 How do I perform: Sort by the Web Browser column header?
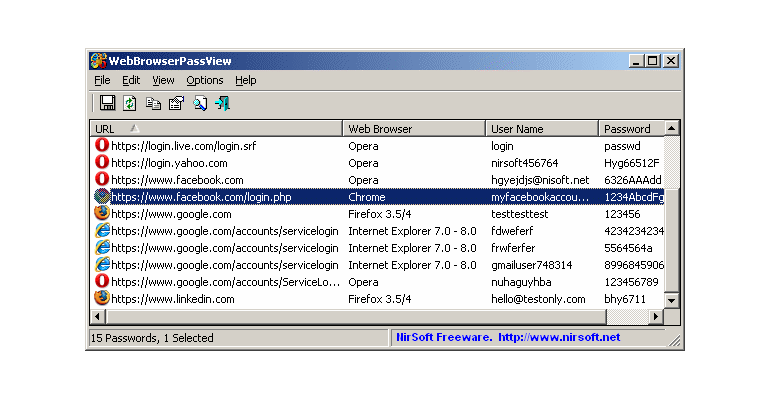click(x=414, y=129)
